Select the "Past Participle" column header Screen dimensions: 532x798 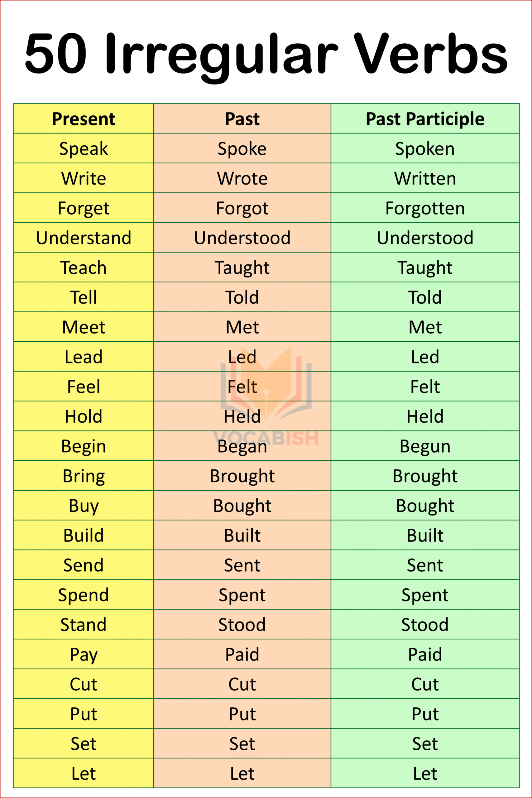425,119
